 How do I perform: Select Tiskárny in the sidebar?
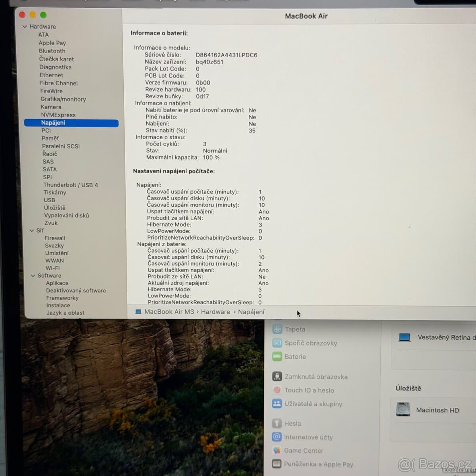[55, 192]
